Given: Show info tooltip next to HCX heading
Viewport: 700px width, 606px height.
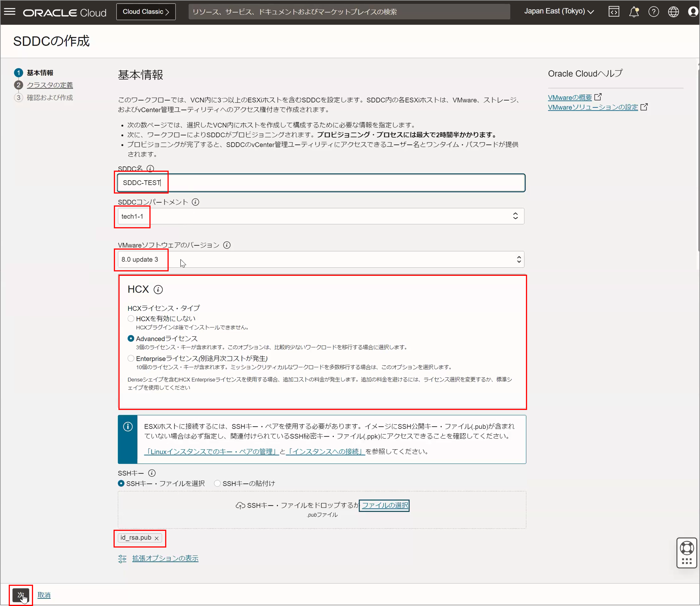Looking at the screenshot, I should click(x=158, y=289).
